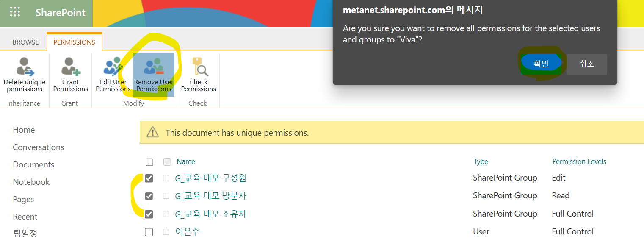Click SharePoint Group type in 방문자 row
This screenshot has height=242, width=644.
click(505, 195)
